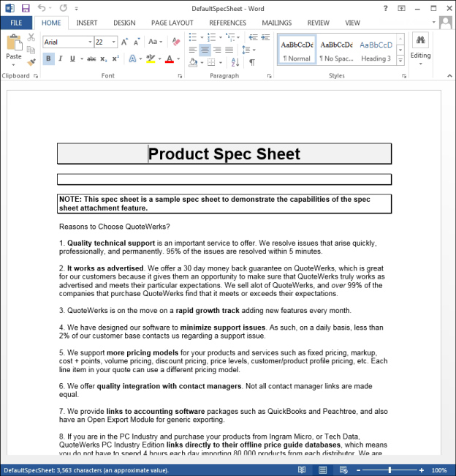This screenshot has width=456, height=476.
Task: Switch to the PAGE LAYOUT tab
Action: 172,23
